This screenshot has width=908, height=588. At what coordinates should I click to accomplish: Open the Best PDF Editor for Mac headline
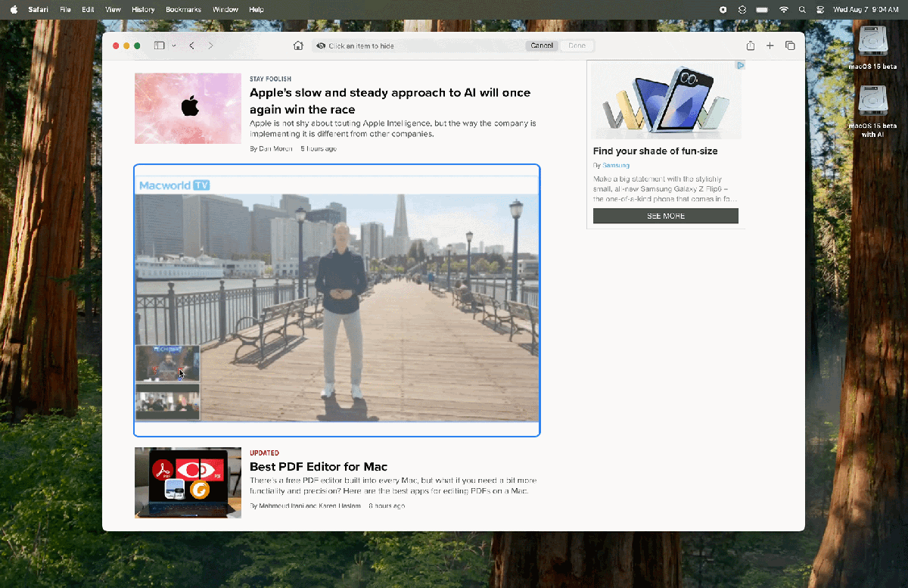point(319,466)
